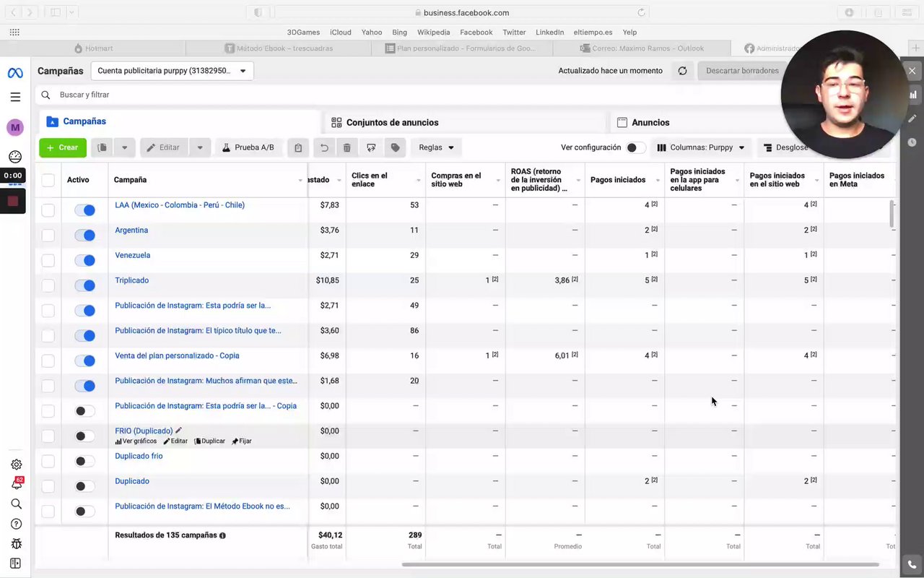Open the help question mark icon

[x=16, y=524]
